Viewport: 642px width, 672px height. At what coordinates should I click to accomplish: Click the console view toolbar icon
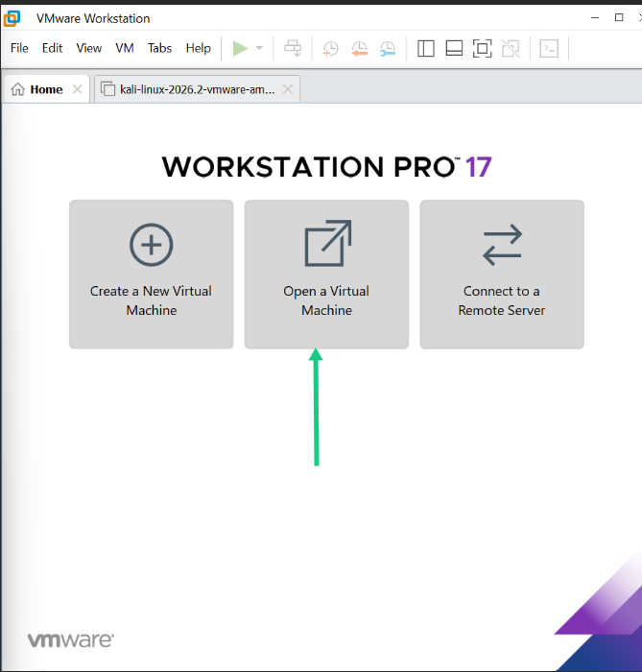(x=549, y=48)
